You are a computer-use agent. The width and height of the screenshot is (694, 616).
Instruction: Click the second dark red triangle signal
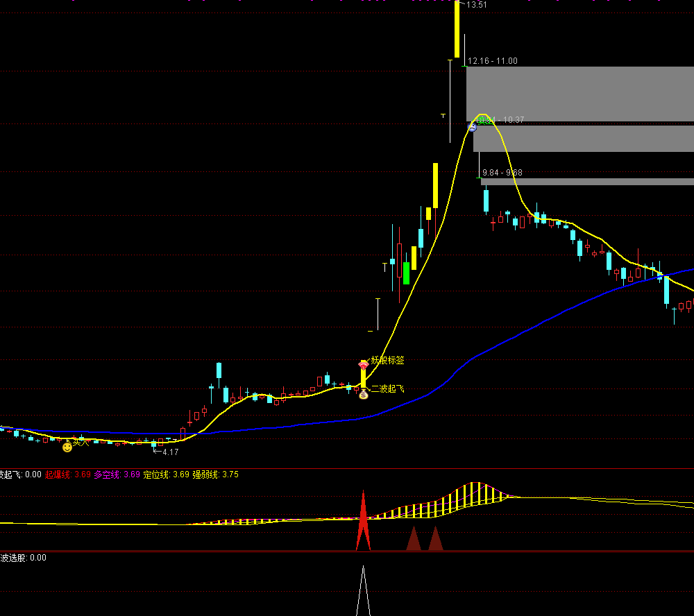[436, 540]
